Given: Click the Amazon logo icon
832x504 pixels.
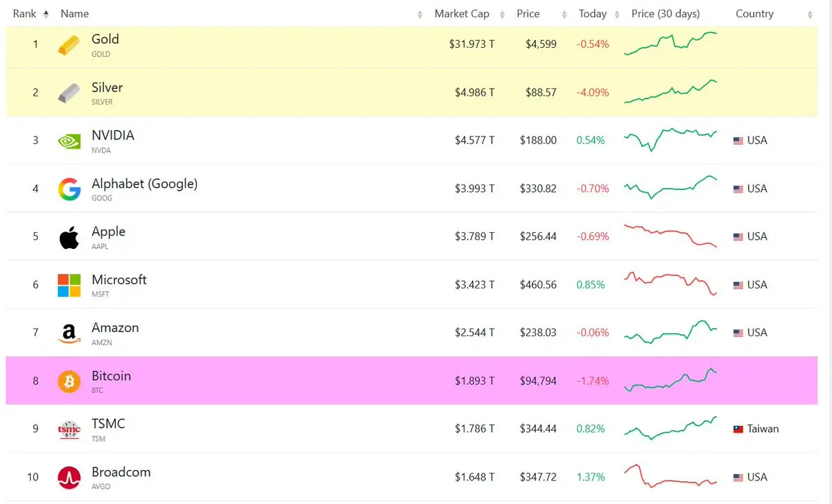Looking at the screenshot, I should coord(69,333).
